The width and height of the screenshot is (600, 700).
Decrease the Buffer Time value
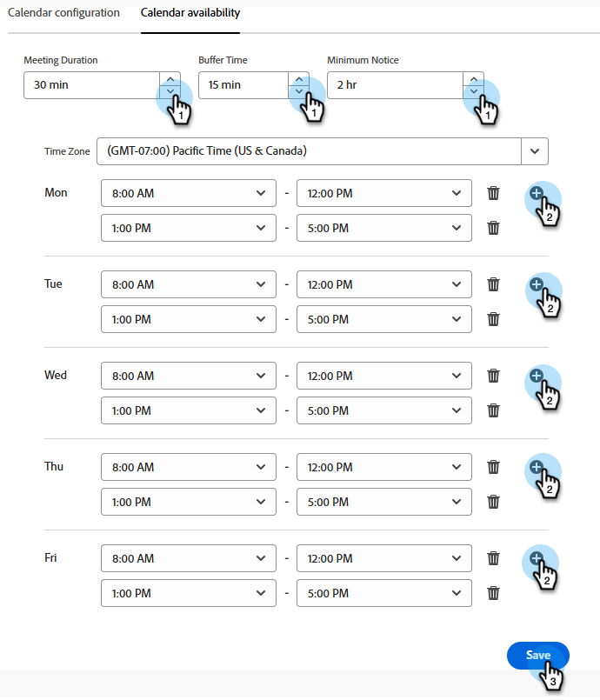coord(299,90)
